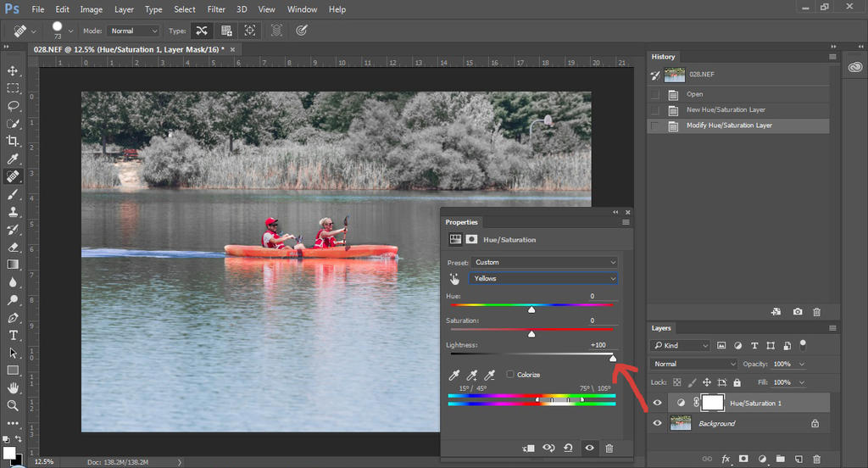The image size is (868, 468).
Task: Open the Image menu
Action: point(91,9)
